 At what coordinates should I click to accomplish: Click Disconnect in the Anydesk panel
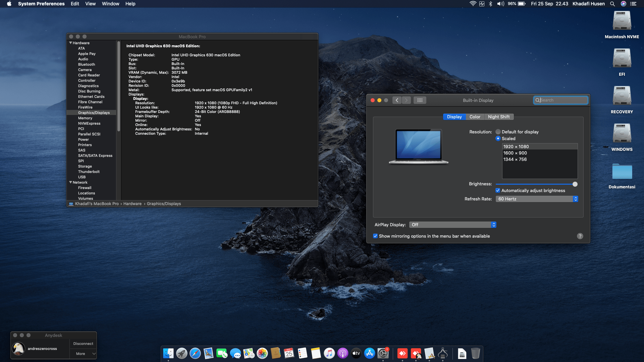tap(83, 344)
